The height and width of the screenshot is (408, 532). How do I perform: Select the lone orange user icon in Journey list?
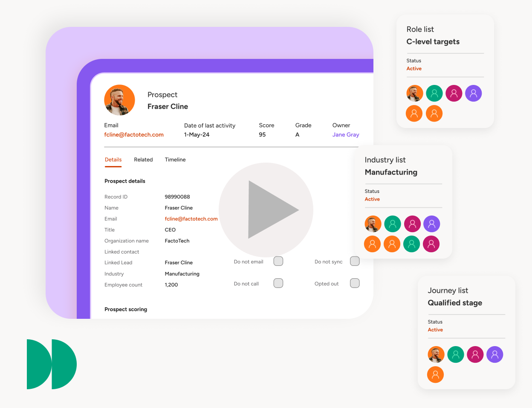point(435,374)
